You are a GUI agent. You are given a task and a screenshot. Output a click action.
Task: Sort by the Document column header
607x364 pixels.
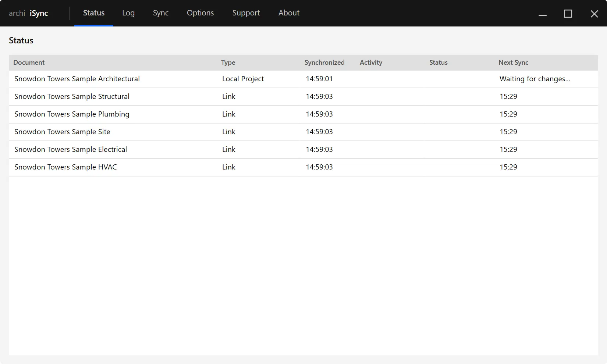point(29,63)
